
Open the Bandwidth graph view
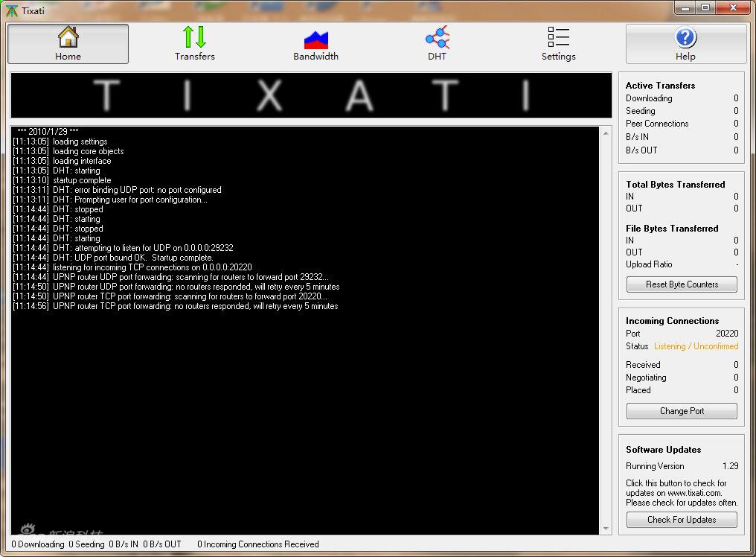315,44
